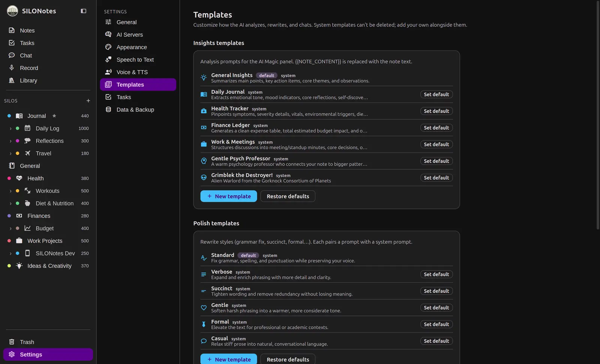Set Succinct as default polish template
Screen dimensions: 600x364
(x=436, y=291)
